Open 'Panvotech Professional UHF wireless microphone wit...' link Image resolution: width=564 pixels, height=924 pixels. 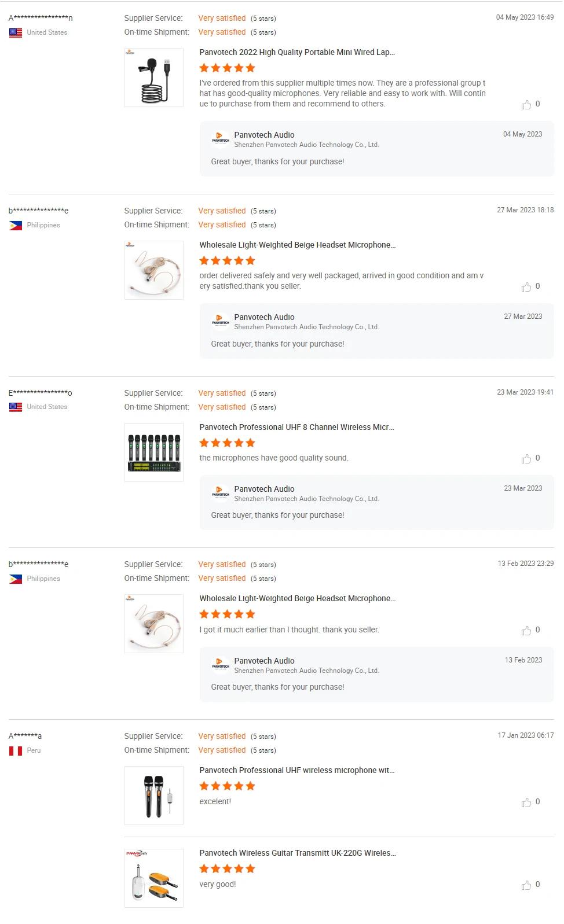[297, 770]
